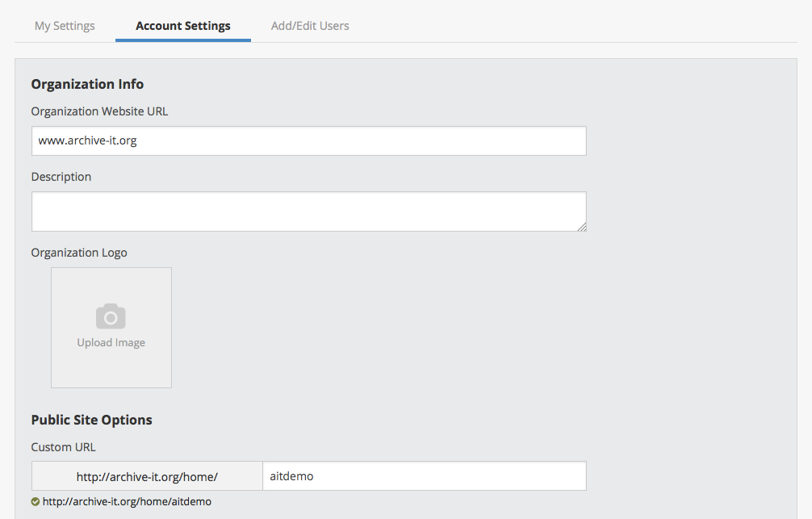Viewport: 812px width, 519px height.
Task: Click the Public Site Options heading
Action: coord(91,420)
